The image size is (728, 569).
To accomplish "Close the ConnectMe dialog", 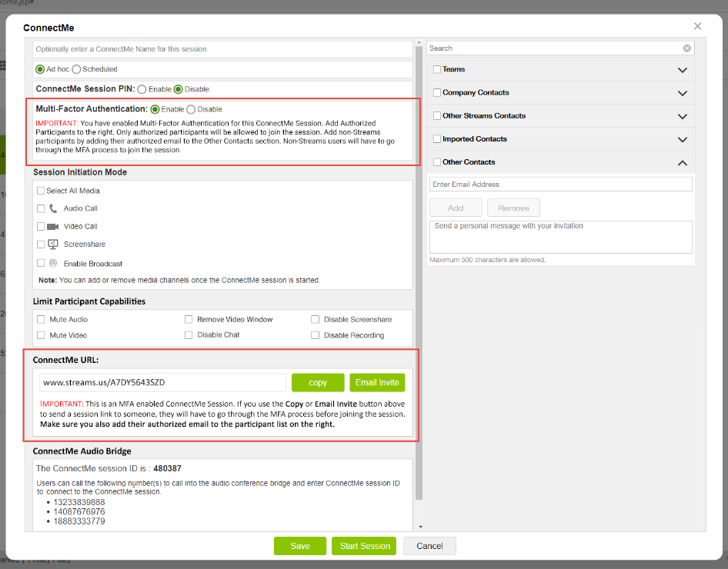I will click(x=697, y=26).
